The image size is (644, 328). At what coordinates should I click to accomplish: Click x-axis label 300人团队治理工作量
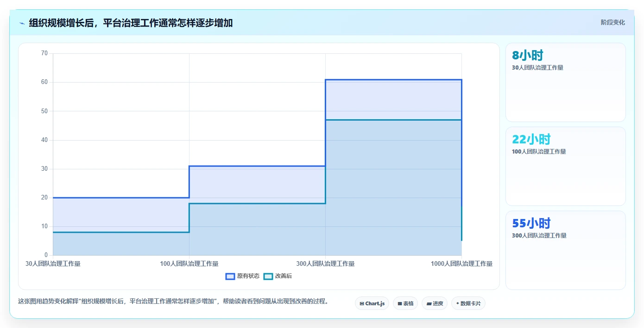pyautogui.click(x=325, y=264)
